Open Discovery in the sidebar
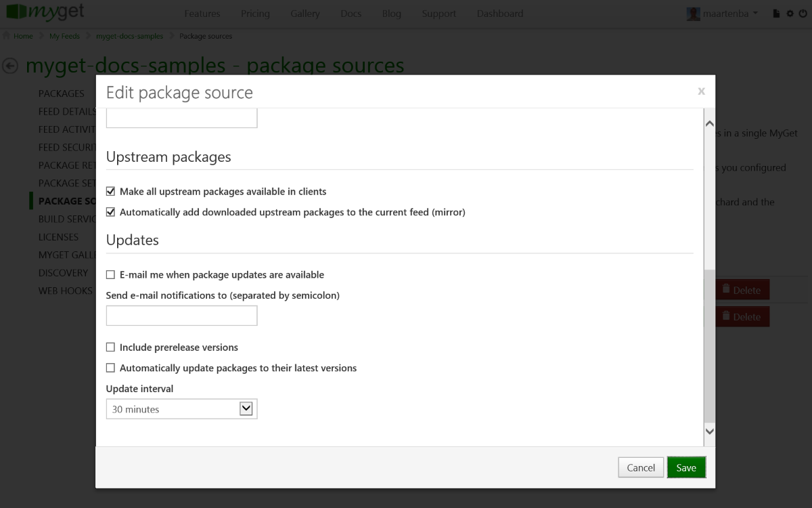Viewport: 812px width, 508px height. [63, 273]
